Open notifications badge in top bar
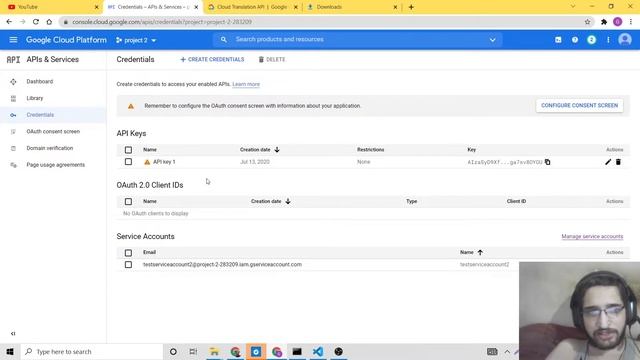This screenshot has width=640, height=360. [591, 40]
